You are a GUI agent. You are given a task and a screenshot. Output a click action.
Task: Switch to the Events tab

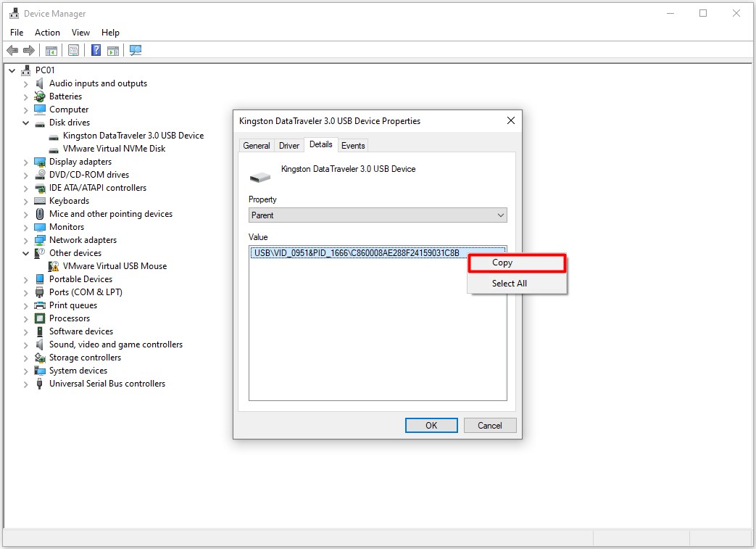click(x=353, y=146)
